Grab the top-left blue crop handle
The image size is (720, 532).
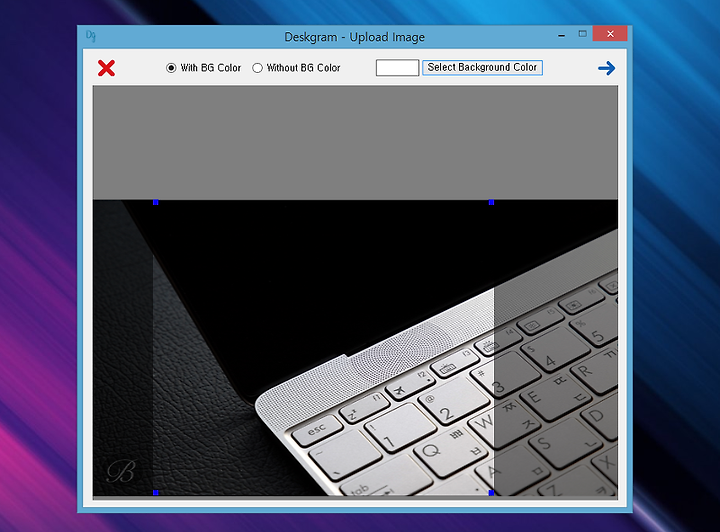156,202
